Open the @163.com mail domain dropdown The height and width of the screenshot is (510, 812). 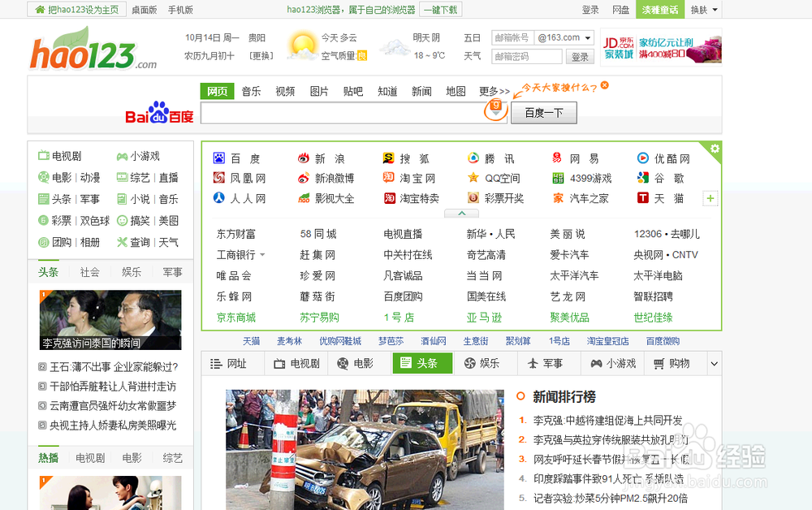coord(564,37)
